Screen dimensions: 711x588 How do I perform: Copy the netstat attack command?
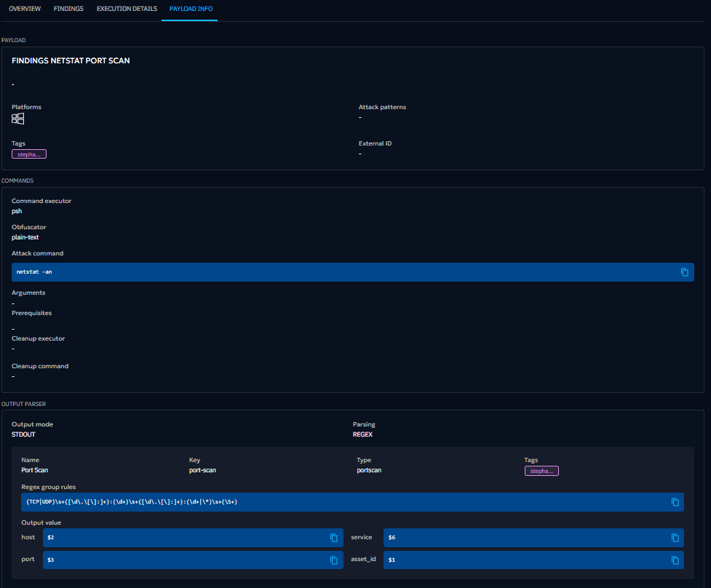pos(684,272)
